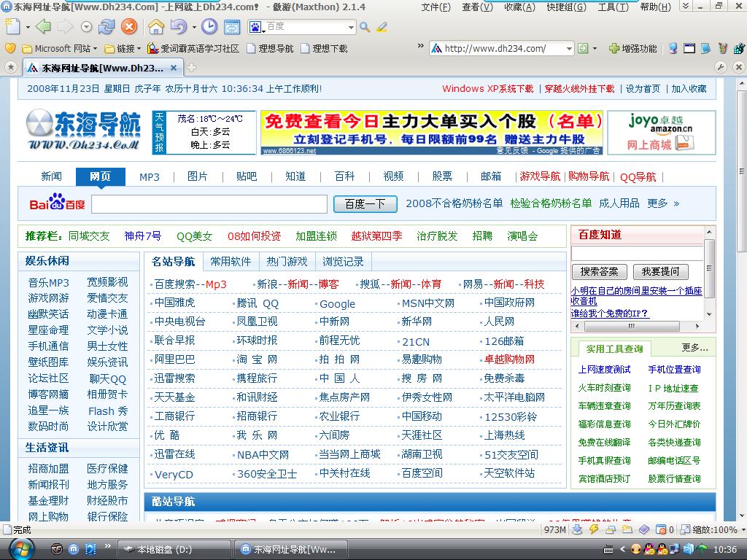Expand the address bar URL dropdown
The height and width of the screenshot is (560, 747).
(x=569, y=49)
